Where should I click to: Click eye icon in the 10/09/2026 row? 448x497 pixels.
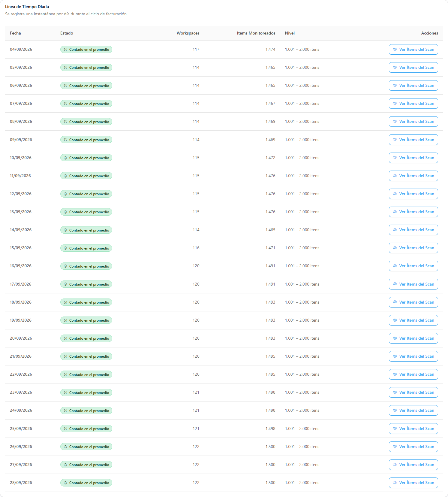coord(395,158)
